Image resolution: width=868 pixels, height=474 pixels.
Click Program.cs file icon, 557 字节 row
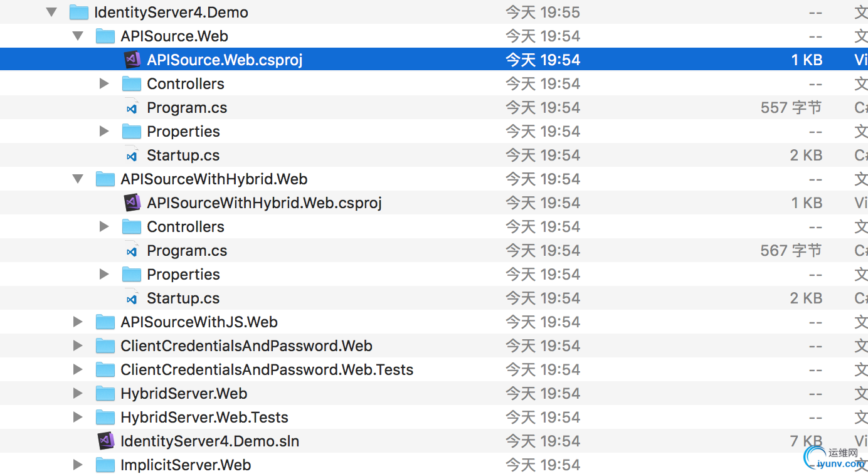132,107
